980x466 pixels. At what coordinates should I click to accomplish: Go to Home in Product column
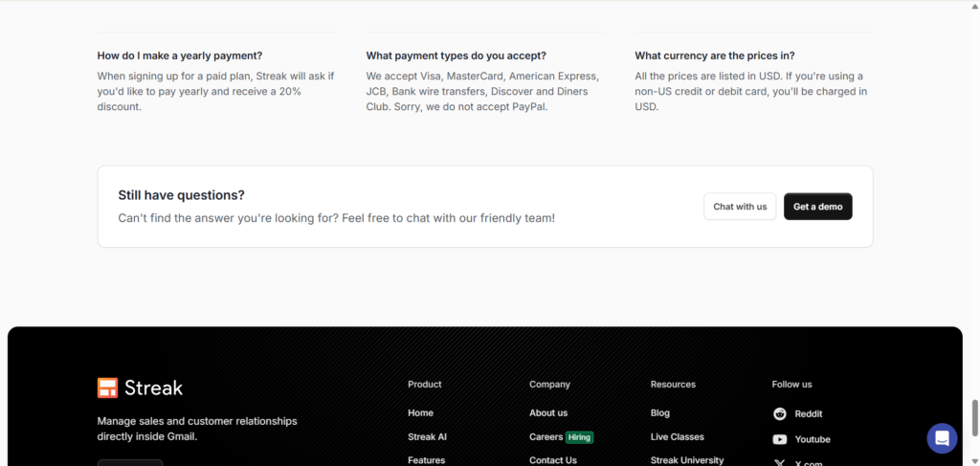(421, 413)
